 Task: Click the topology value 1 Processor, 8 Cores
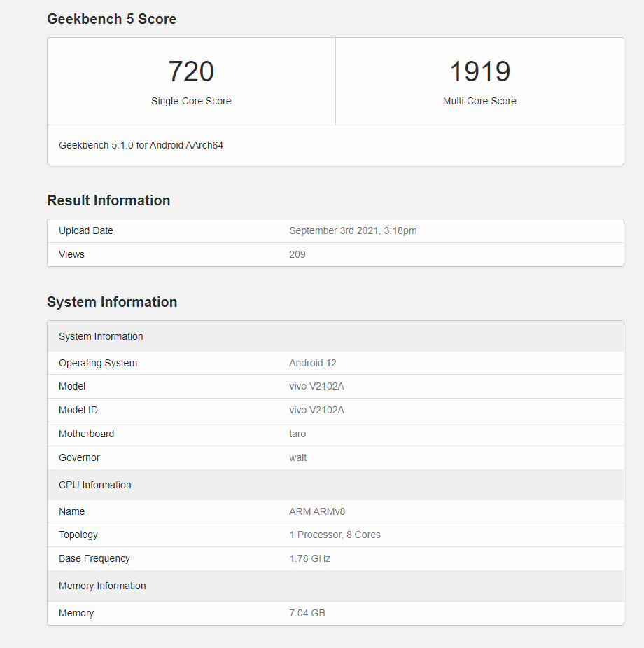click(x=335, y=535)
